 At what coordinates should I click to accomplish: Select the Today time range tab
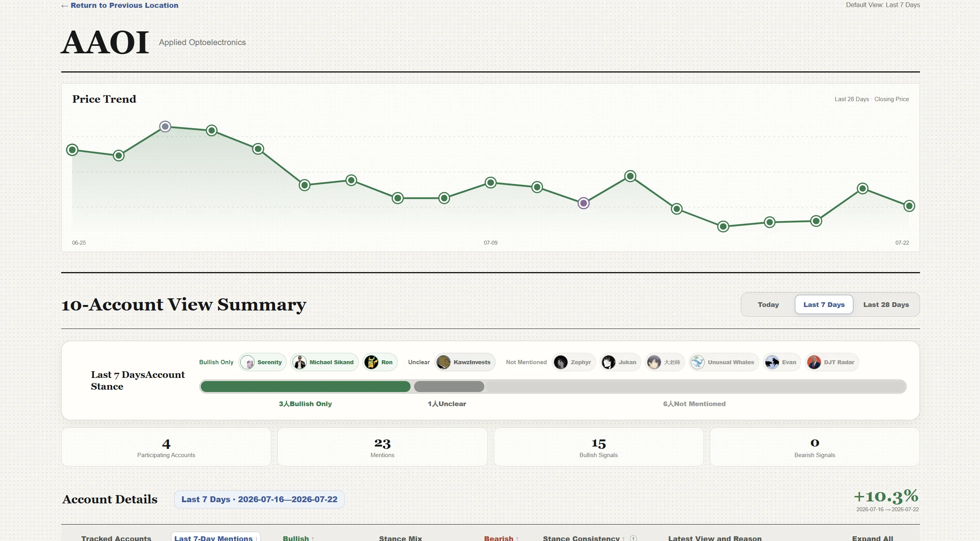768,305
